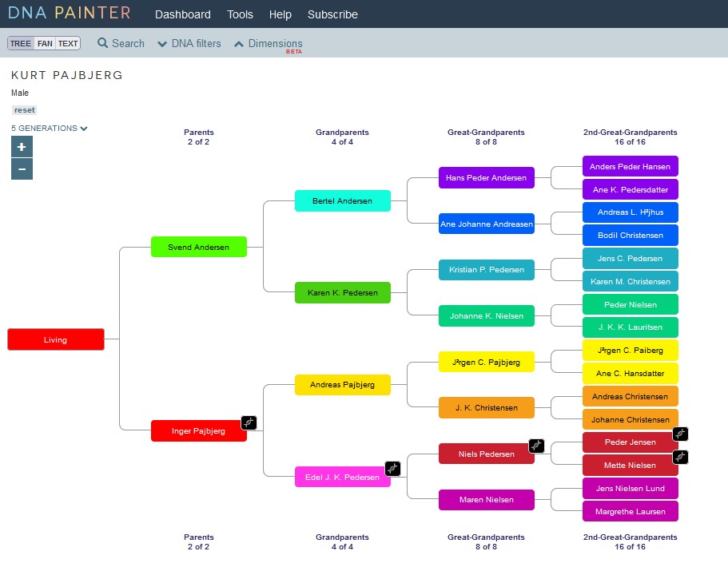
Task: Click DNA icon beside Peder Jensen
Action: click(x=680, y=434)
